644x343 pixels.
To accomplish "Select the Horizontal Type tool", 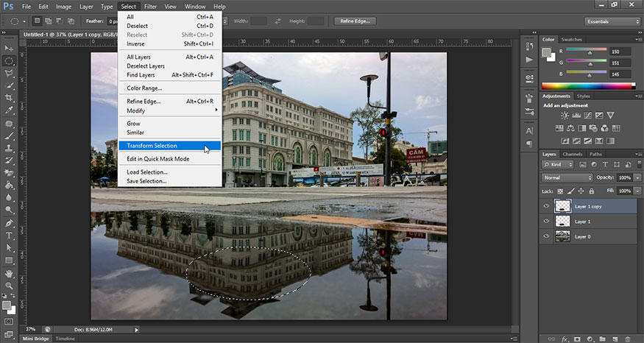I will (9, 236).
